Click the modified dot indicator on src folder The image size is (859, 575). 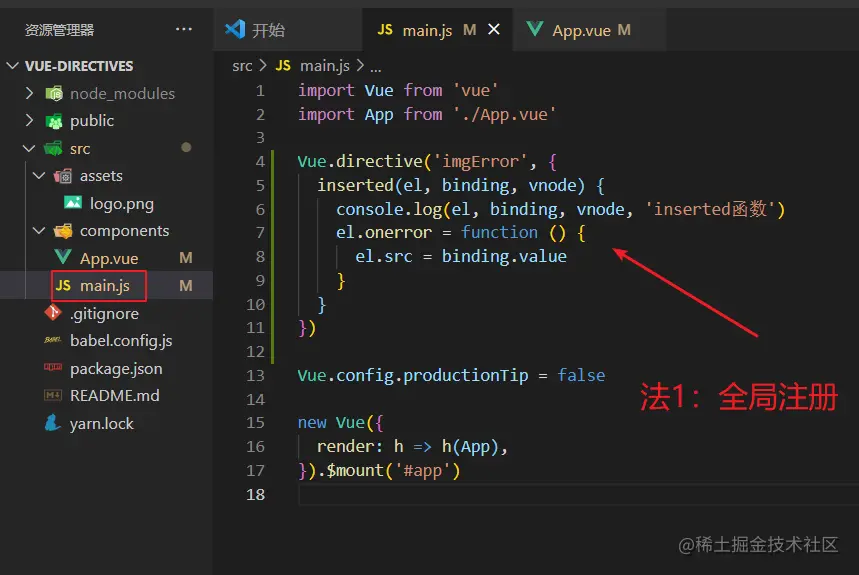pos(186,147)
